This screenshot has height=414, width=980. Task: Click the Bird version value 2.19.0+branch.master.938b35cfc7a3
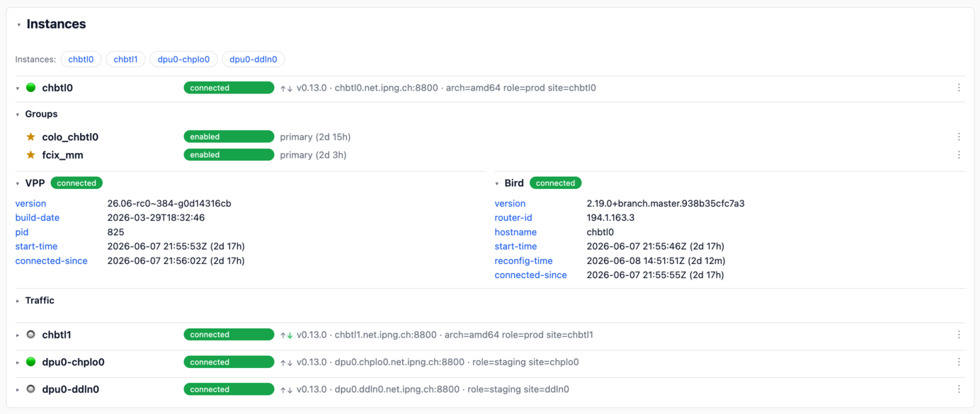click(666, 203)
